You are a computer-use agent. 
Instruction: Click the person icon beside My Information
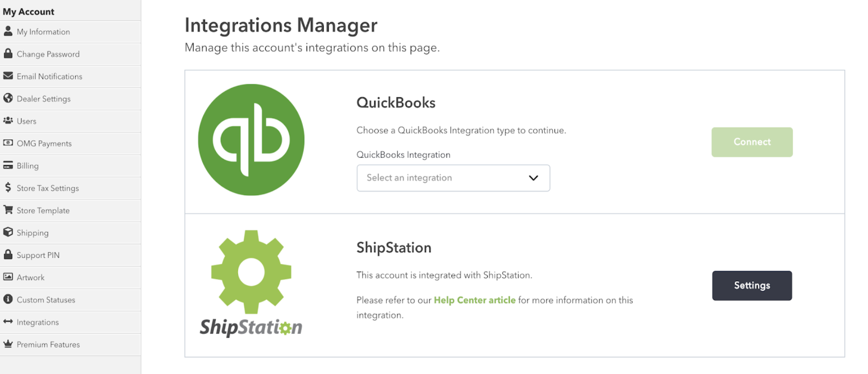pos(8,31)
